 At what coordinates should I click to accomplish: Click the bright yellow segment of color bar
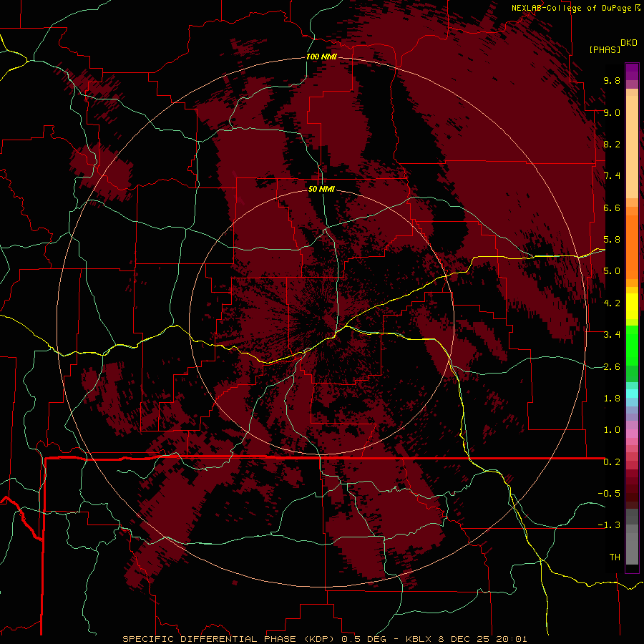(x=632, y=306)
